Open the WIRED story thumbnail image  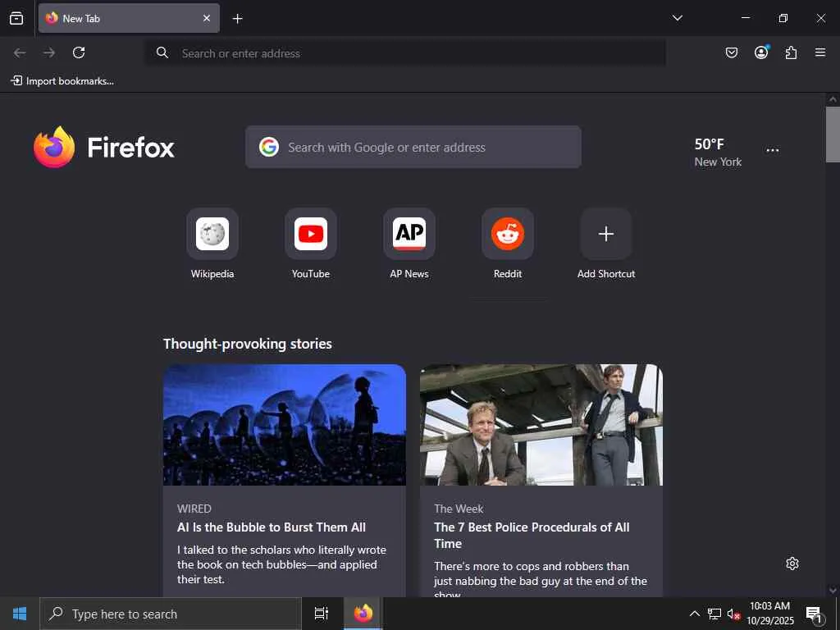[x=285, y=425]
